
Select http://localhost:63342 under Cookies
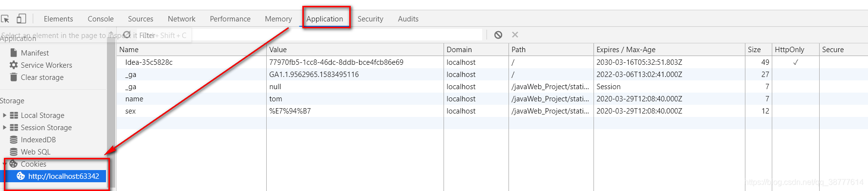(64, 176)
